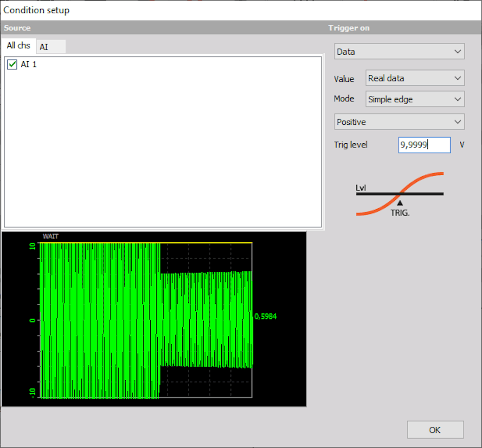Click the Mode label
The width and height of the screenshot is (482, 448).
click(344, 99)
